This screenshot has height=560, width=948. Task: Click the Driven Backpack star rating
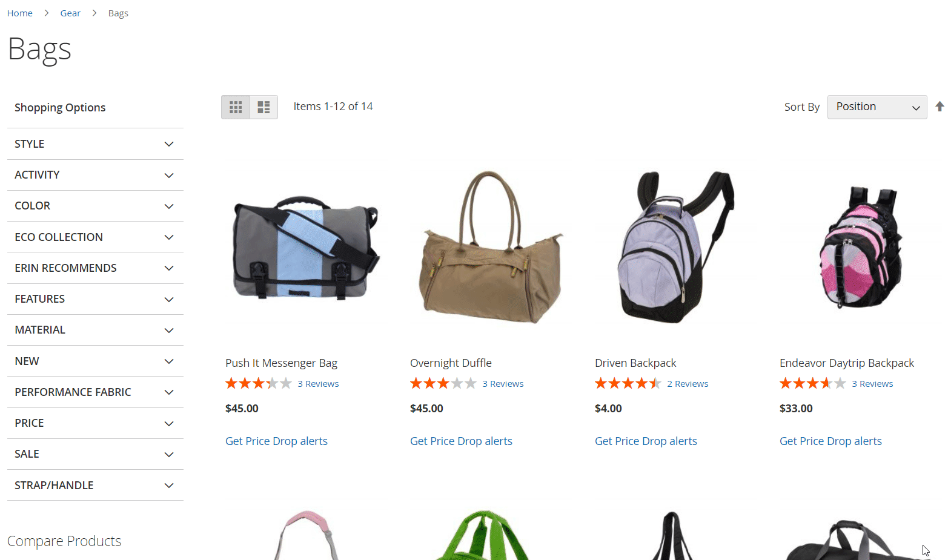coord(628,383)
